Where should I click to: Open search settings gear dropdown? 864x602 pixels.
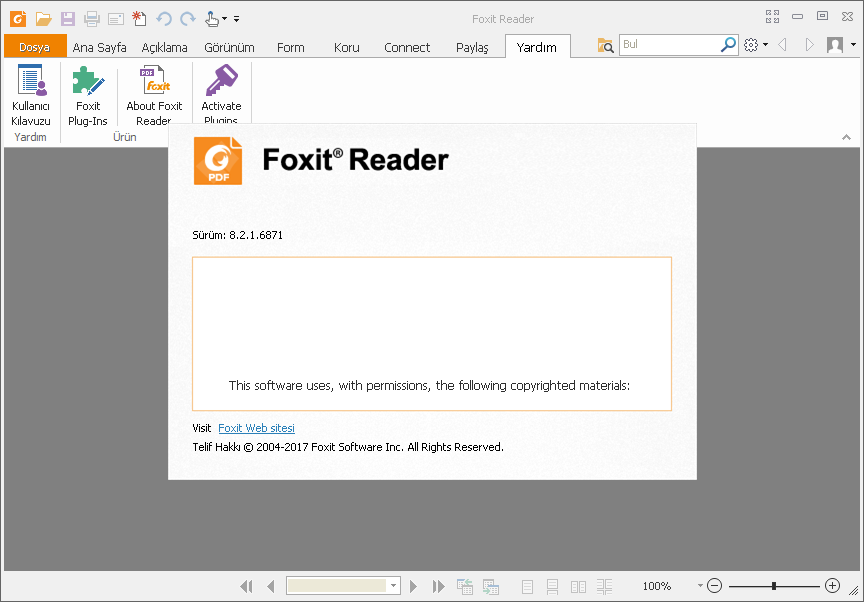click(x=755, y=45)
